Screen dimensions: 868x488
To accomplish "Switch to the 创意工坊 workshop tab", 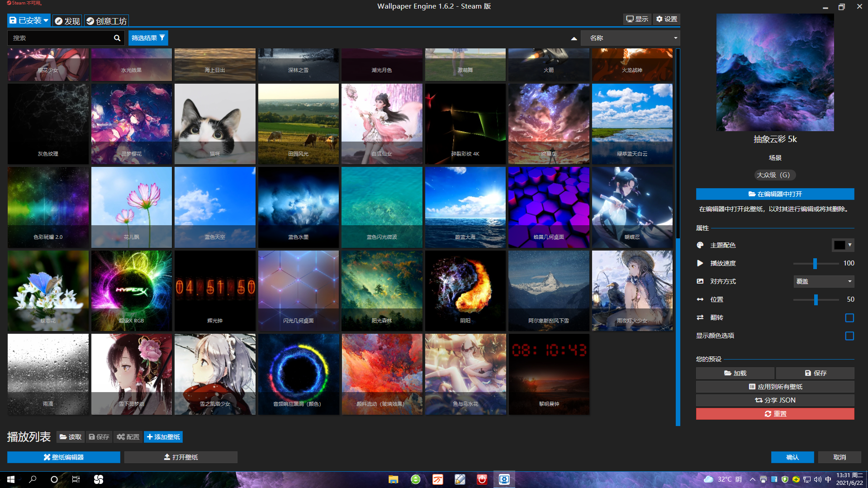I will point(107,21).
